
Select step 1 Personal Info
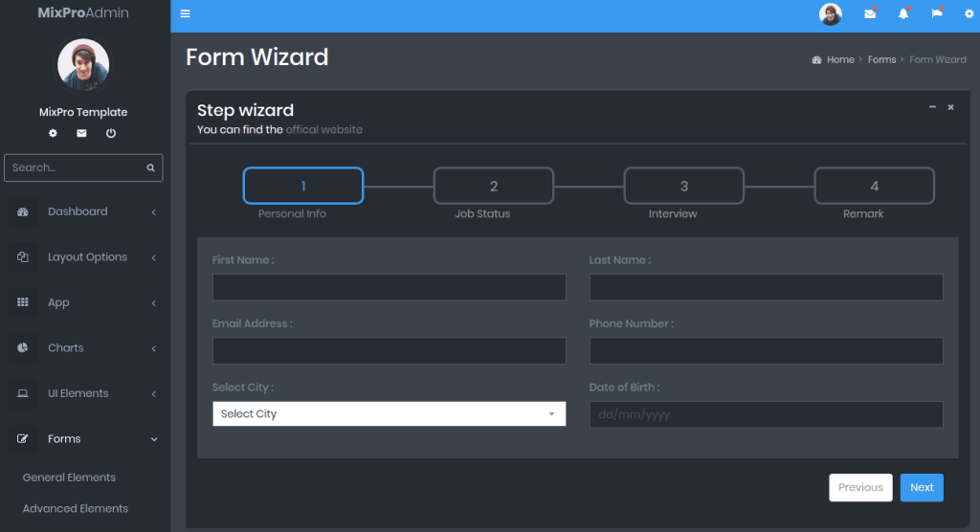click(303, 186)
